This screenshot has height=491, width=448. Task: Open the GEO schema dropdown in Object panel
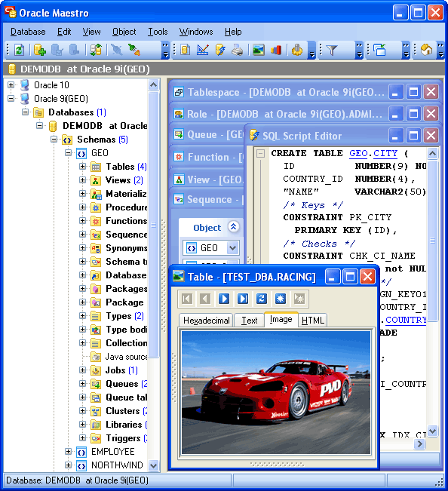232,248
